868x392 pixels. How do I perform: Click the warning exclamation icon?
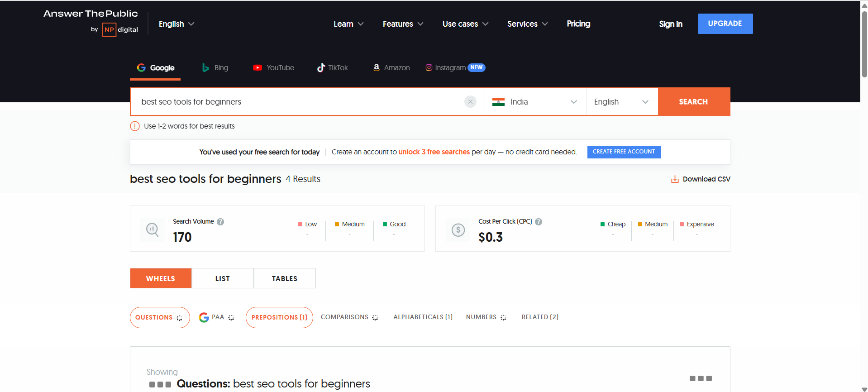tap(135, 126)
